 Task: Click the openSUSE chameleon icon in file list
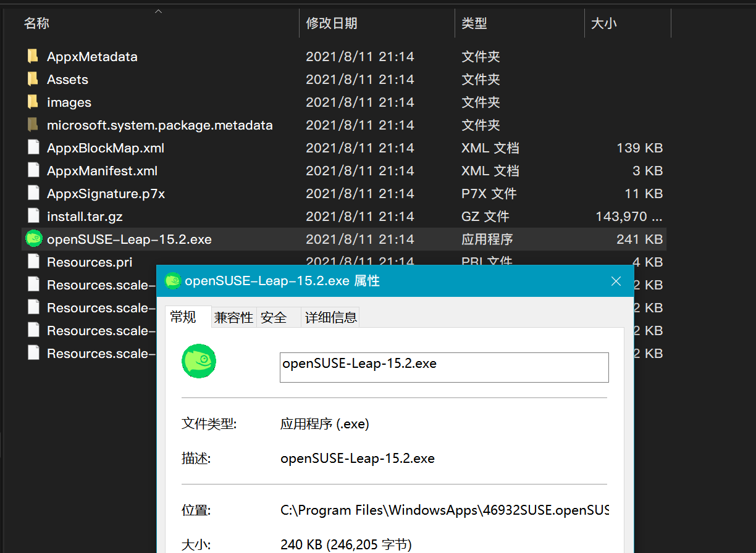33,239
